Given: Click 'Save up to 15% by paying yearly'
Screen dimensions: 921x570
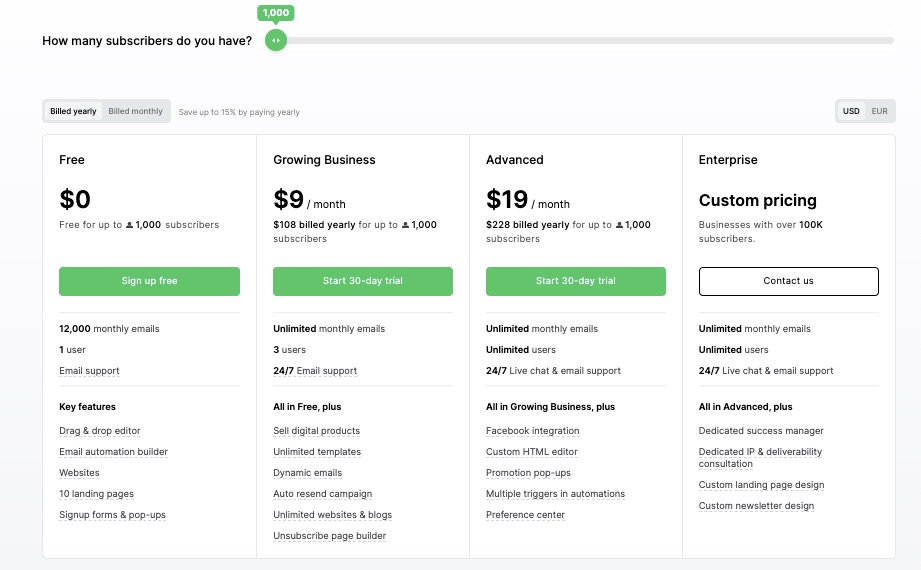Looking at the screenshot, I should 239,112.
